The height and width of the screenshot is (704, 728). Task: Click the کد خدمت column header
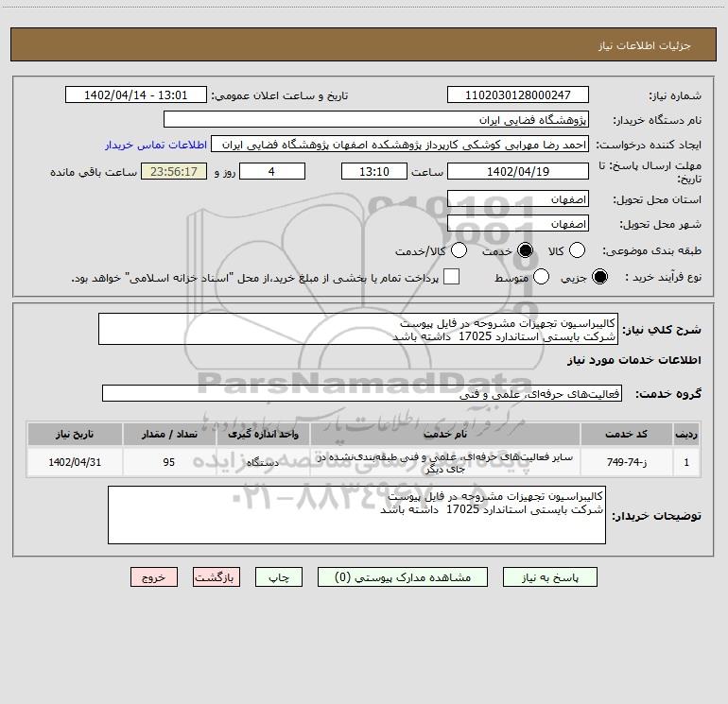[626, 435]
